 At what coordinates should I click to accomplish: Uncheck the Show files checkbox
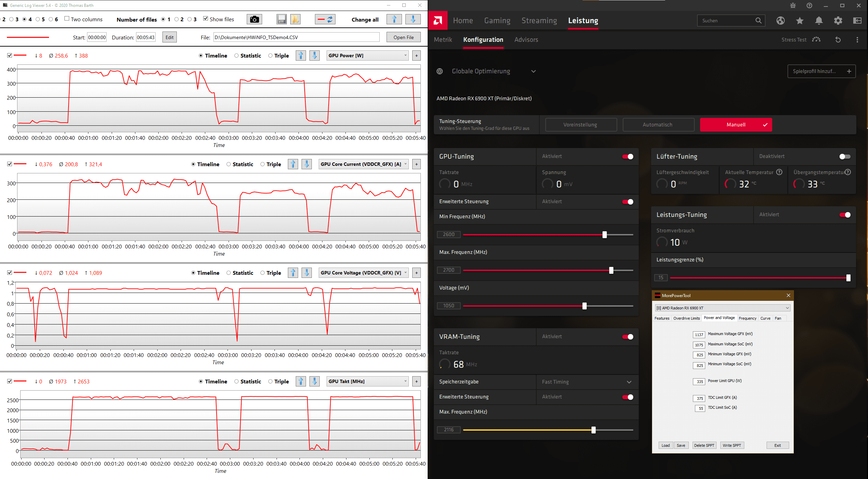[x=206, y=19]
